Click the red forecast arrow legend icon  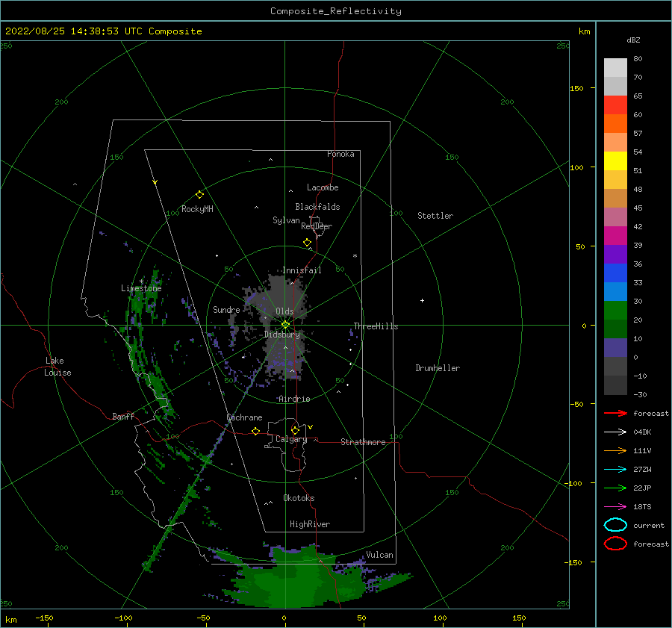point(615,413)
